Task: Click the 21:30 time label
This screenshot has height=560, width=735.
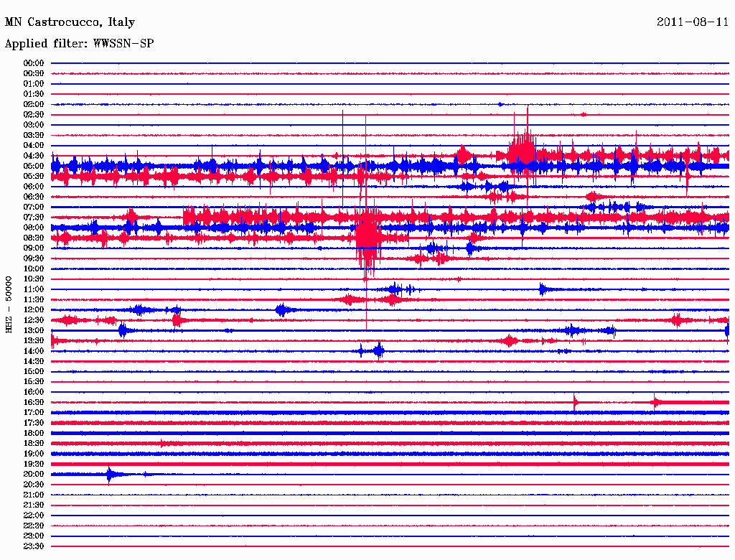Action: (34, 505)
